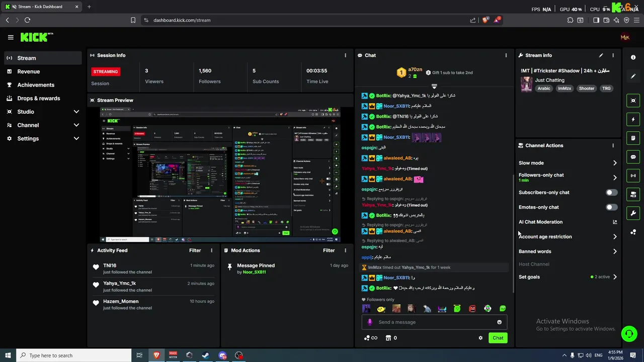Go to Achievements in the left sidebar
This screenshot has width=644, height=362.
tap(43, 85)
